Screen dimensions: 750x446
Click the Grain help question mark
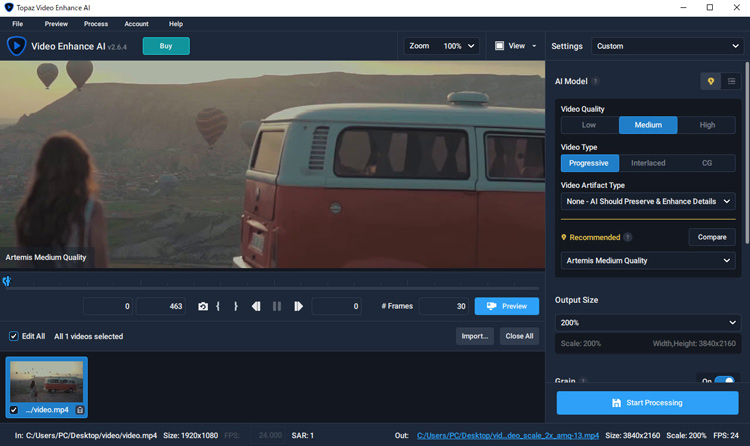pos(583,380)
